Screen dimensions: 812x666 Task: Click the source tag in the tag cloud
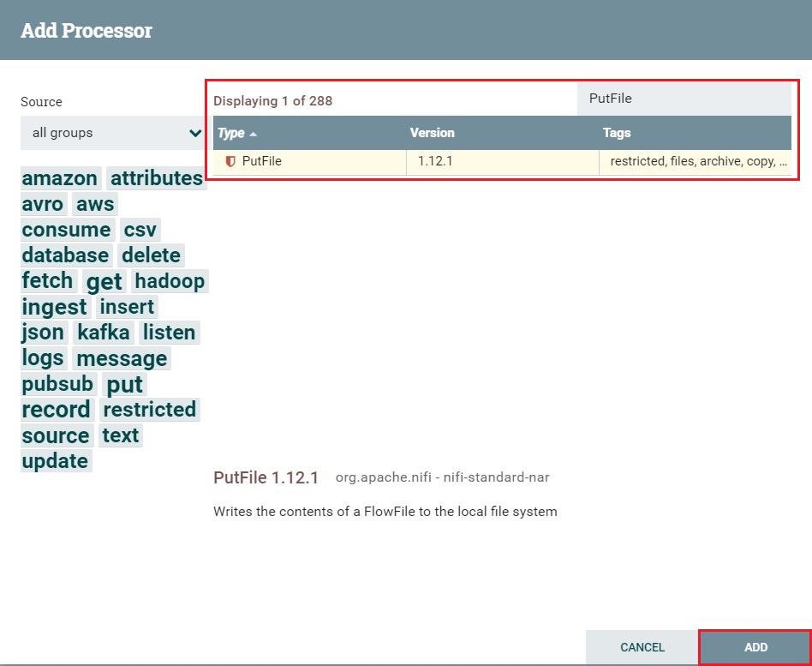click(56, 435)
